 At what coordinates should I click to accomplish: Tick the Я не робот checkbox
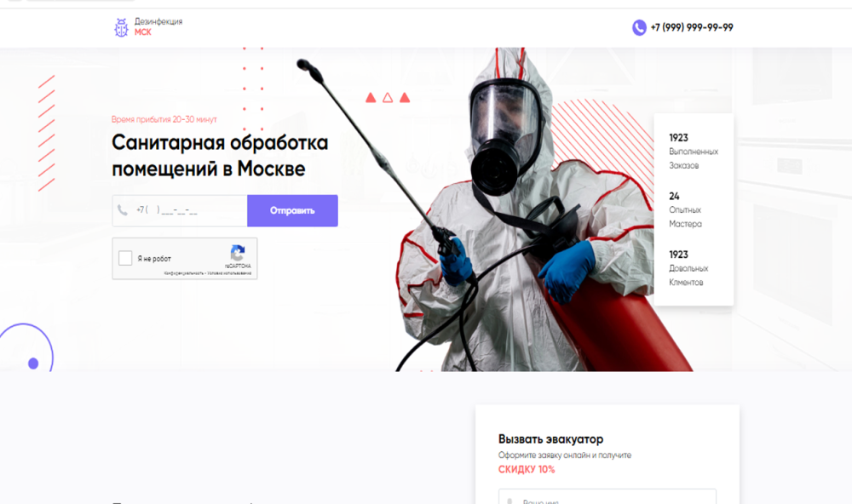click(x=125, y=258)
